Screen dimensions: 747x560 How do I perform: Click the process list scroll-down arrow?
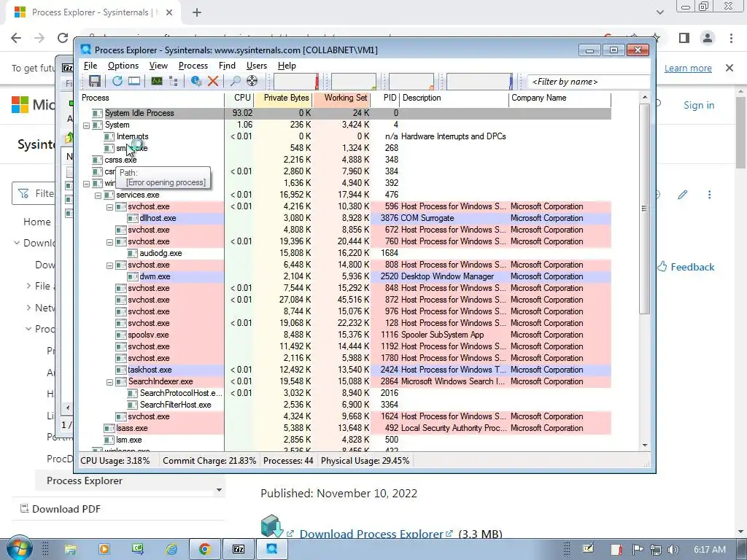pyautogui.click(x=645, y=446)
